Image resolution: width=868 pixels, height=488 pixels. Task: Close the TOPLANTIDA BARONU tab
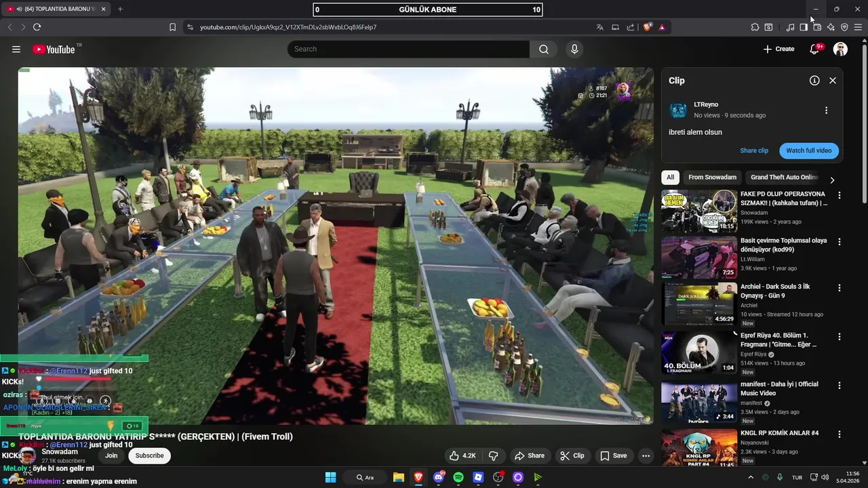[103, 9]
